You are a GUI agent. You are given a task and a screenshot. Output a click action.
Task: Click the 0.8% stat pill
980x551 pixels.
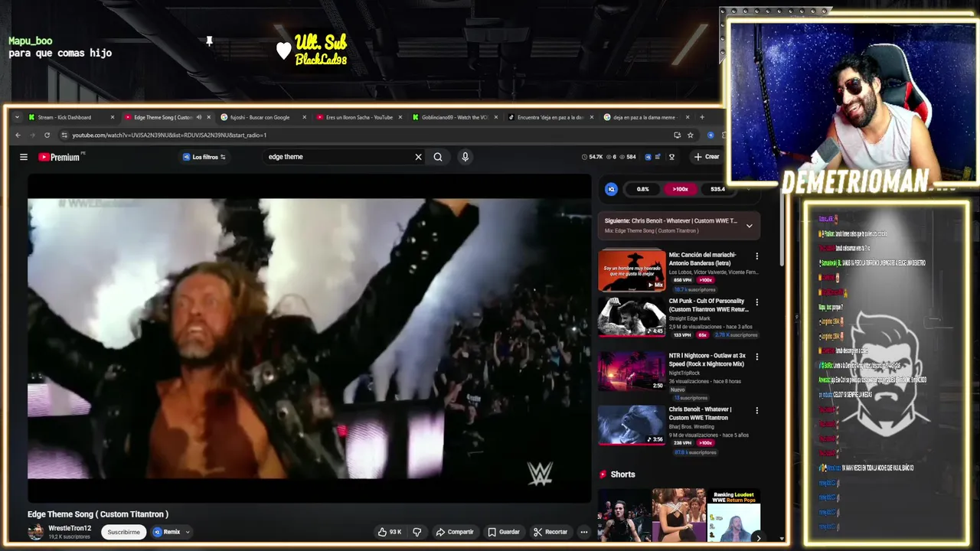click(x=642, y=189)
